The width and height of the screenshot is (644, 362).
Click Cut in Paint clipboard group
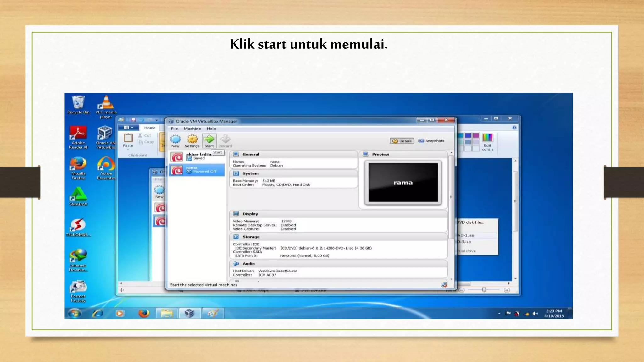(145, 135)
